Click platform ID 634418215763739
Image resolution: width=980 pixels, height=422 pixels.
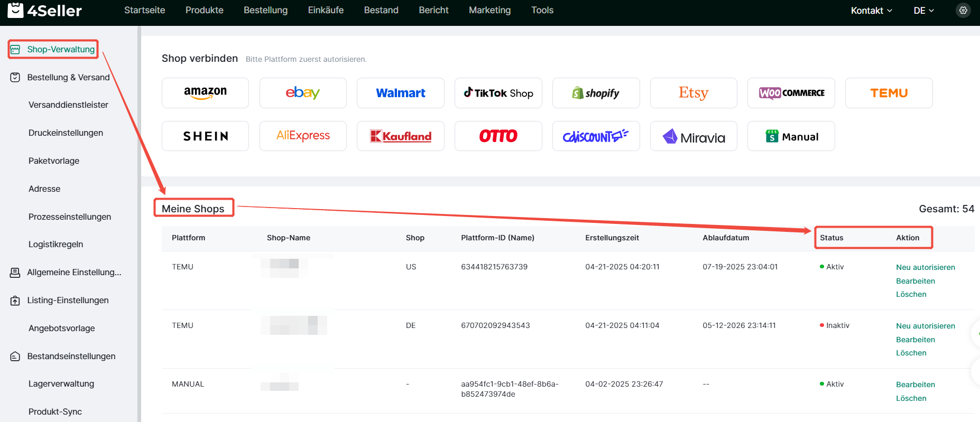(x=494, y=267)
